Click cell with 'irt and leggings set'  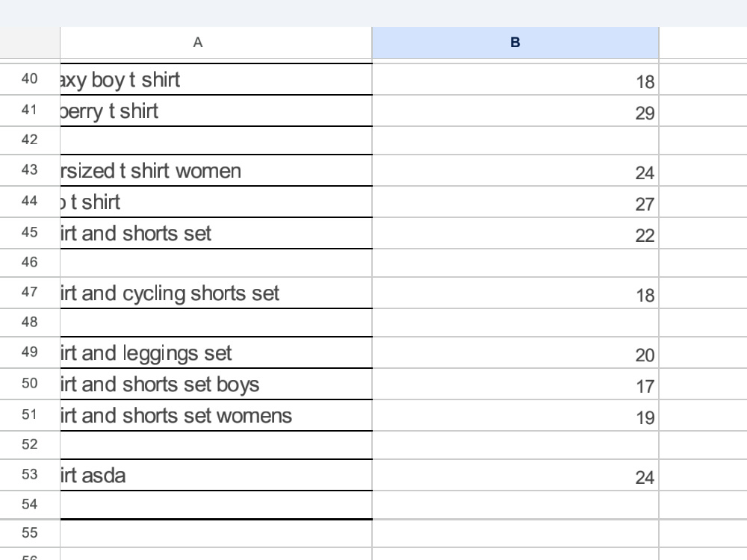coord(216,353)
